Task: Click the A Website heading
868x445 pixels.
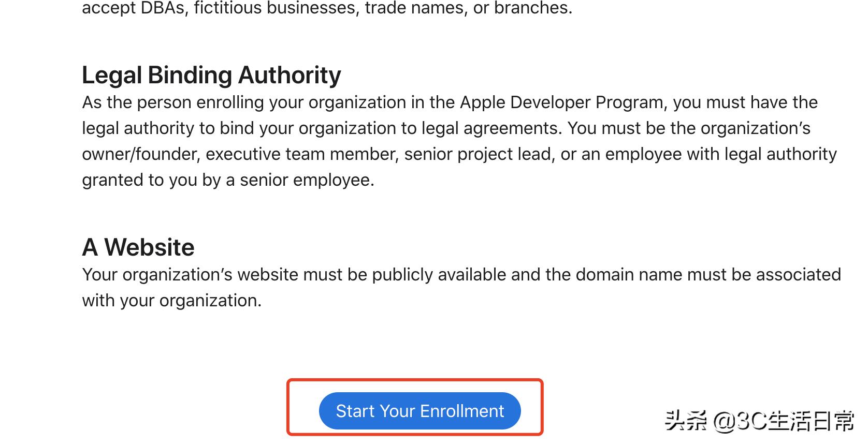Action: [138, 247]
